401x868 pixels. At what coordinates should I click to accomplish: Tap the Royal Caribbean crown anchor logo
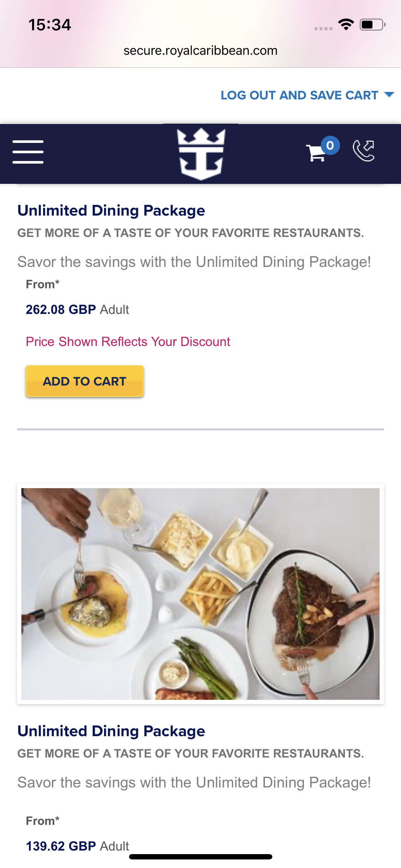(x=201, y=154)
